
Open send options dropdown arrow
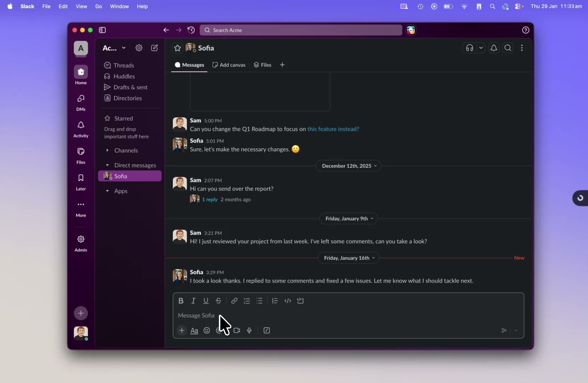tap(516, 331)
